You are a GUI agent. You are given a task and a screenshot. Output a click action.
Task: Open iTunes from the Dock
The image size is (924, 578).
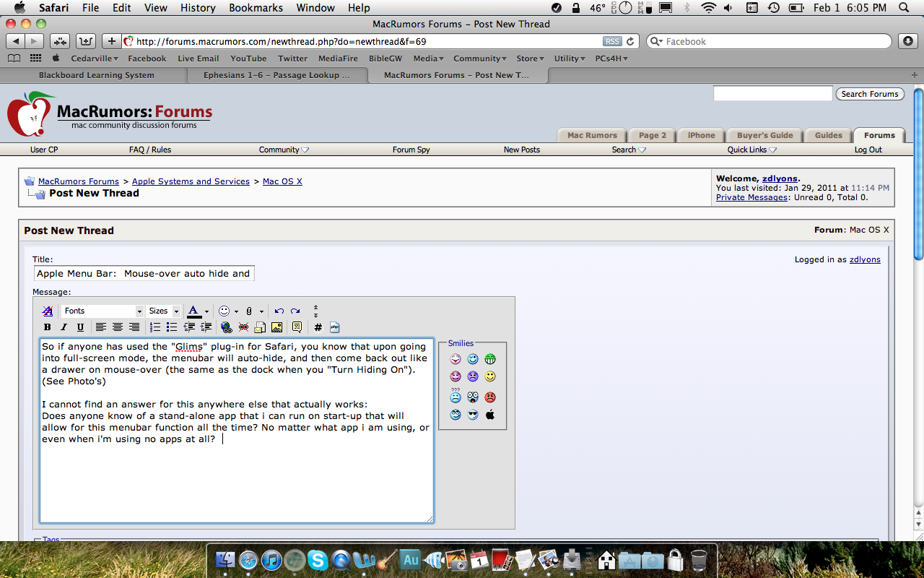click(271, 559)
